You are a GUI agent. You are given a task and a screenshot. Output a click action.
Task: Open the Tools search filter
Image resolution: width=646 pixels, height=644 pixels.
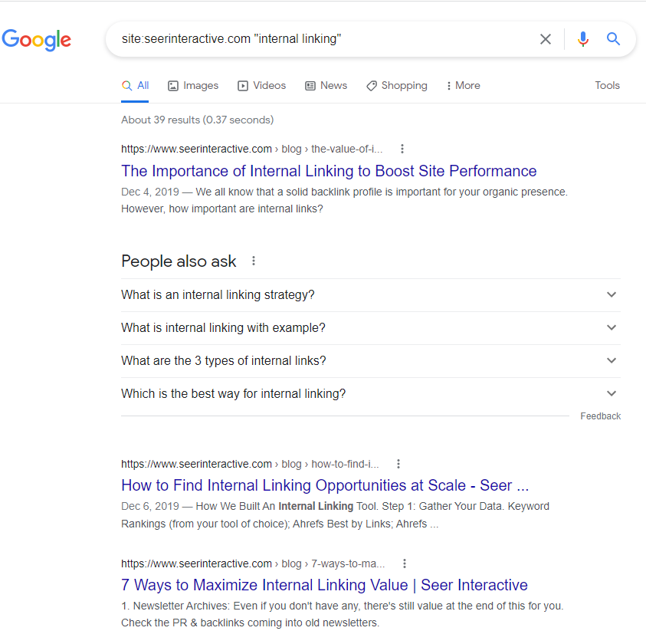(607, 86)
